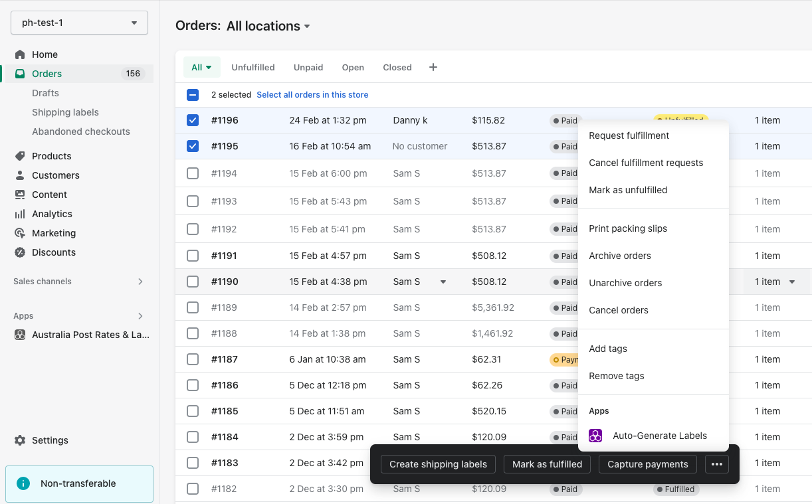Click the Australia Post Rates app icon
The image size is (812, 504).
point(20,335)
